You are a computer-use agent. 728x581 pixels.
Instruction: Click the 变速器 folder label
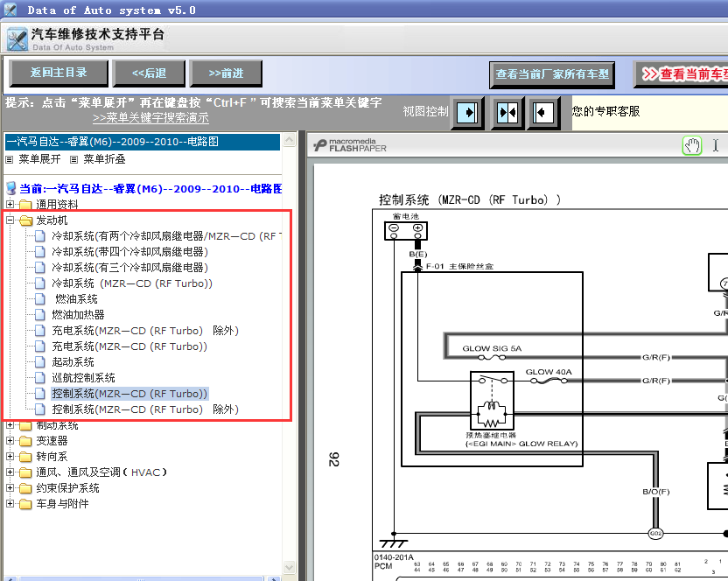click(52, 441)
